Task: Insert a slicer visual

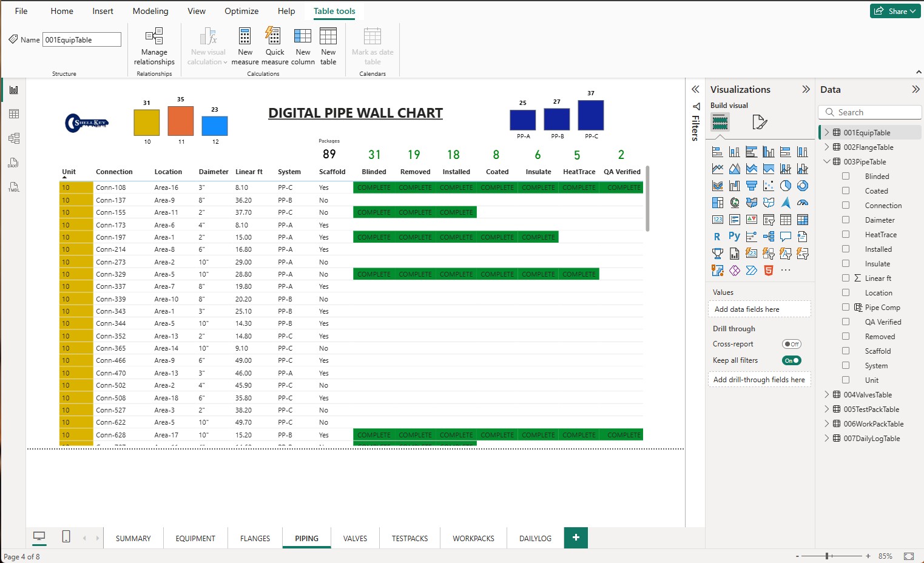Action: [x=769, y=220]
